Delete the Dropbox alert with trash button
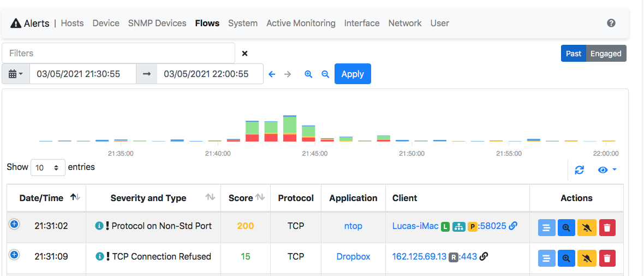This screenshot has width=644, height=276. pos(607,259)
